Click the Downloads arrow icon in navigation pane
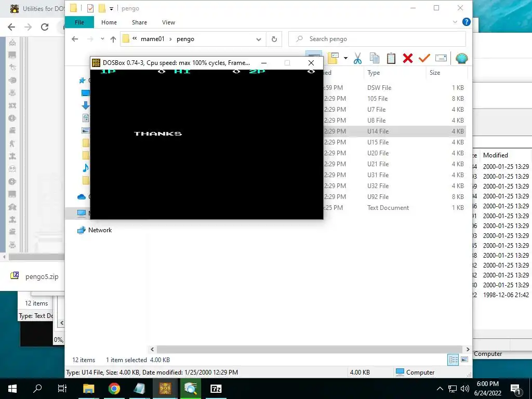 click(86, 105)
